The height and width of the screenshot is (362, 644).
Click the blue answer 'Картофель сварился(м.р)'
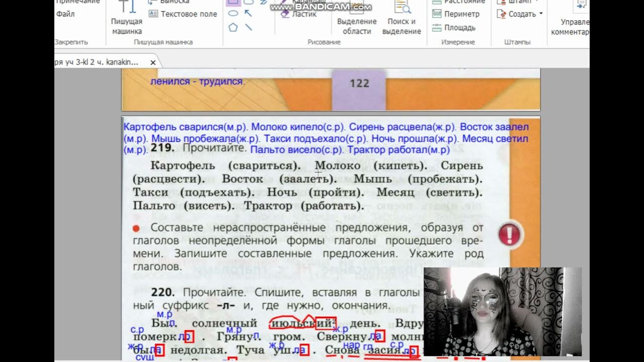pyautogui.click(x=186, y=127)
